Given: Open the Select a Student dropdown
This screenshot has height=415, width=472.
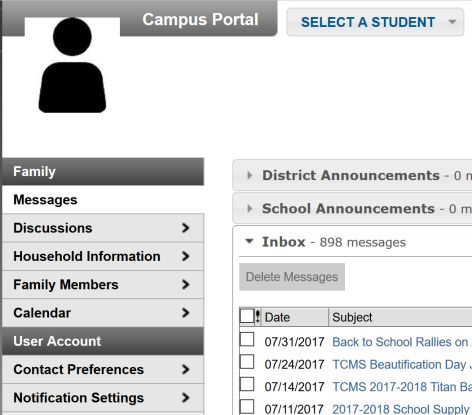Looking at the screenshot, I should [x=375, y=22].
